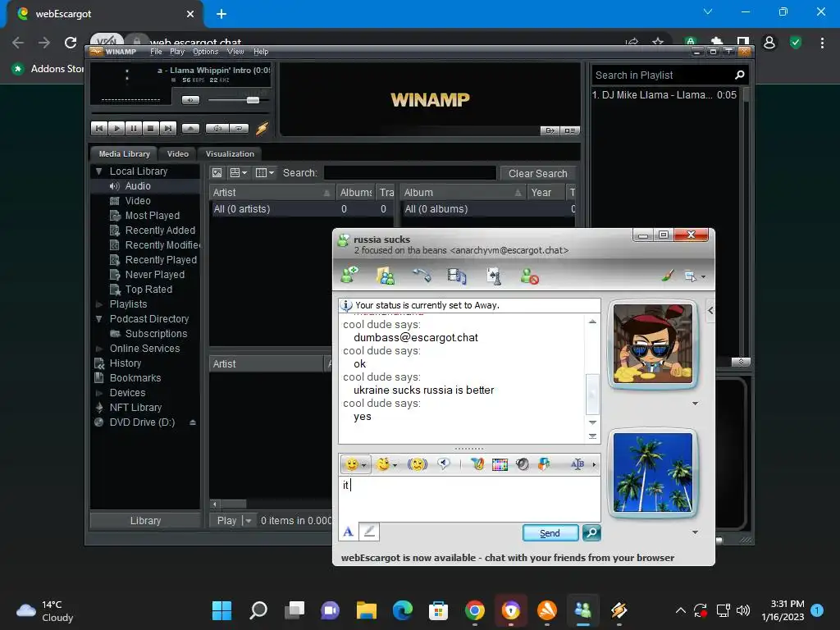Click your palm trees display picture
This screenshot has width=840, height=630.
coord(652,472)
